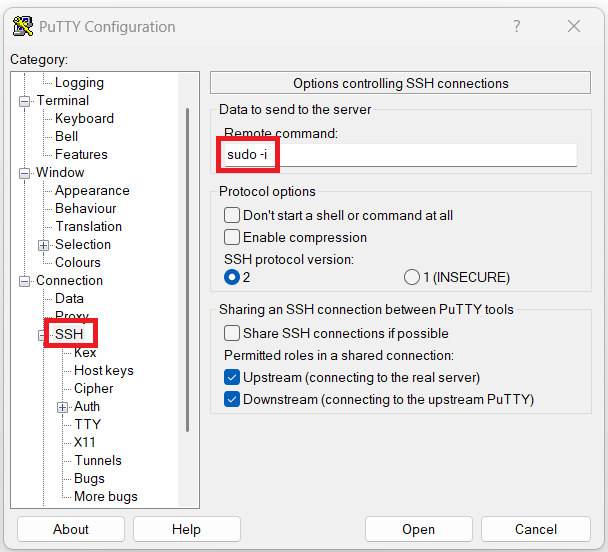This screenshot has width=608, height=552.
Task: Click the Open button
Action: pos(418,529)
